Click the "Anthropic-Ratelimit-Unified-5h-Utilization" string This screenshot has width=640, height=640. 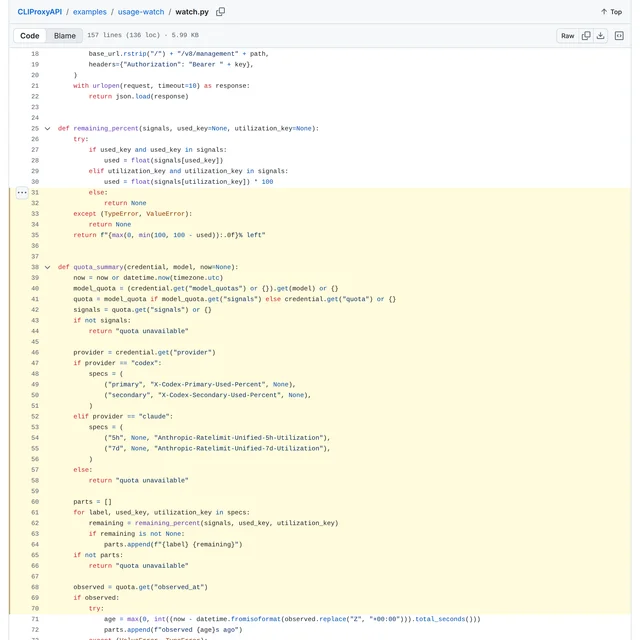(240, 438)
